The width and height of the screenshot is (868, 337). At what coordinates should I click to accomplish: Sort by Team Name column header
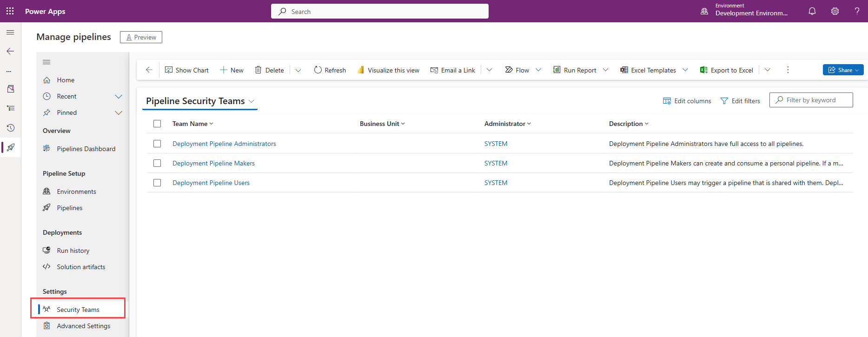[x=192, y=124]
